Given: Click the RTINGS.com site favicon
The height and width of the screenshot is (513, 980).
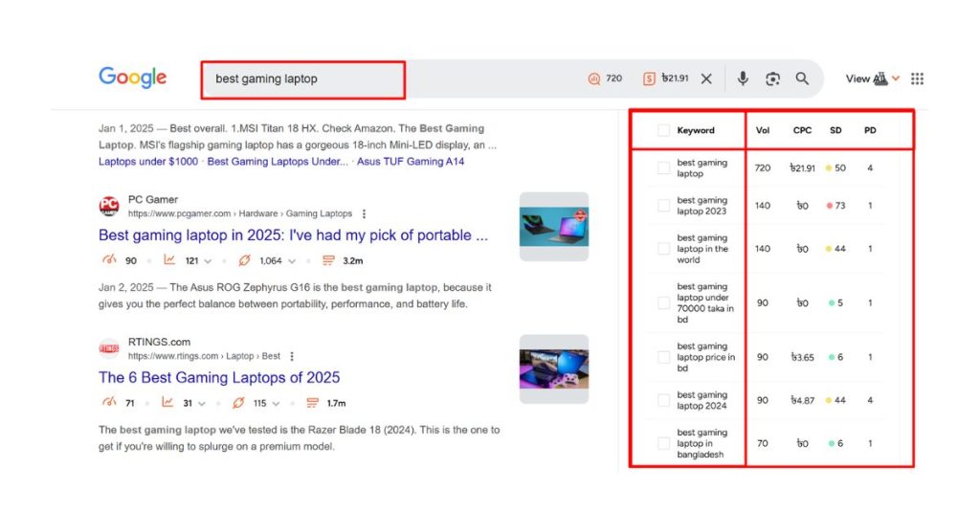Looking at the screenshot, I should [109, 348].
